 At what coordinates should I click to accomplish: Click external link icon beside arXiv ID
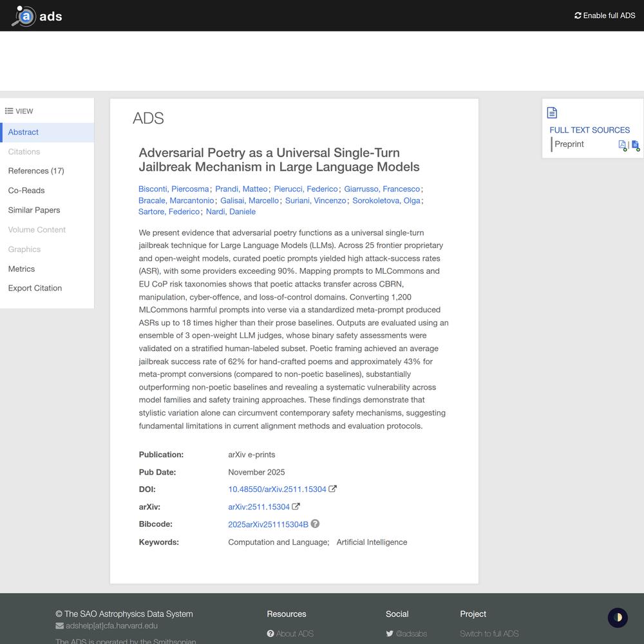pos(296,507)
